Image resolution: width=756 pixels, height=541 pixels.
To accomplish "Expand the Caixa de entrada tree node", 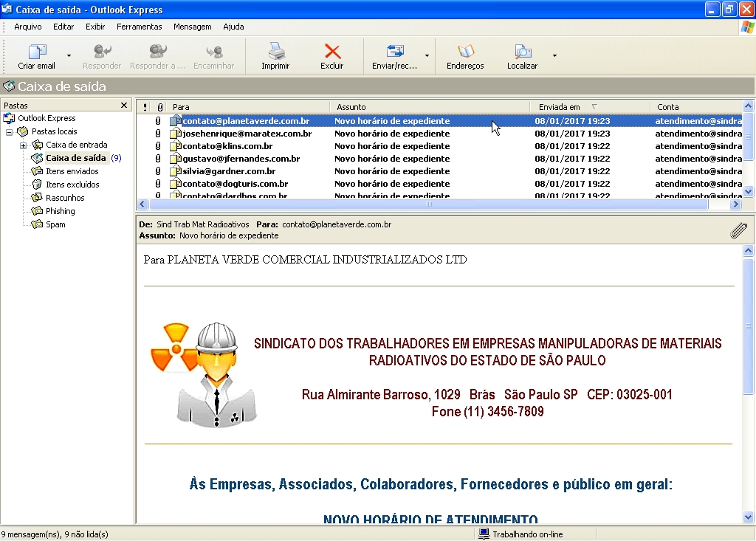I will [23, 145].
